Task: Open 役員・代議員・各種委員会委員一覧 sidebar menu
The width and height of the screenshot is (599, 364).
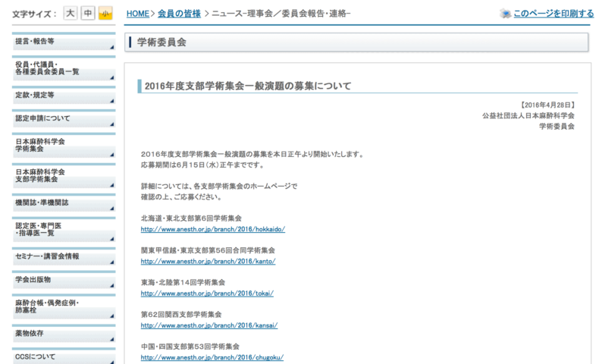Action: 64,68
